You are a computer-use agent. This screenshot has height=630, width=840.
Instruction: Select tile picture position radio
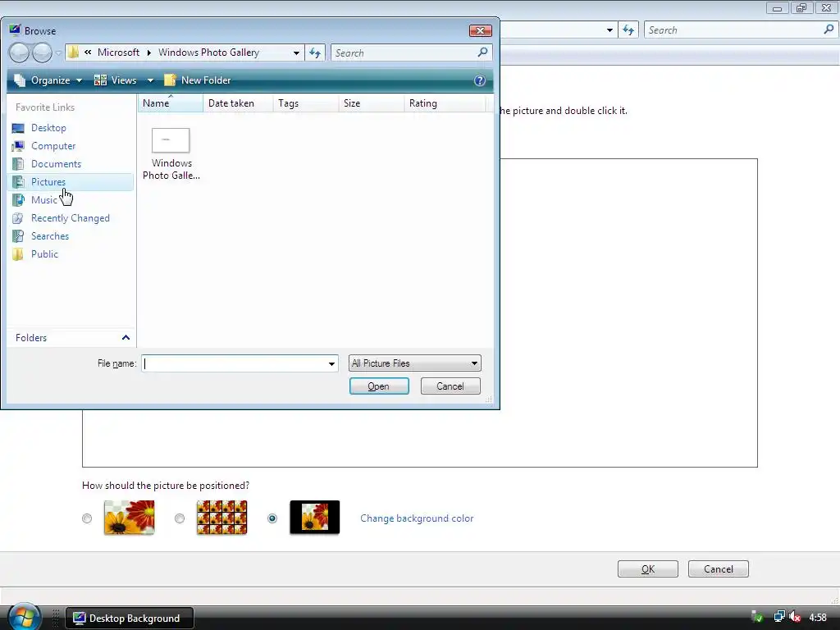point(180,518)
